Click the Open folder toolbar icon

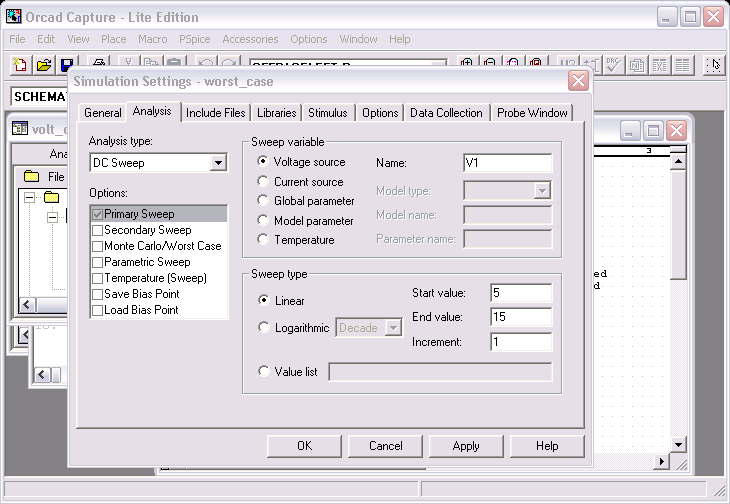[44, 65]
